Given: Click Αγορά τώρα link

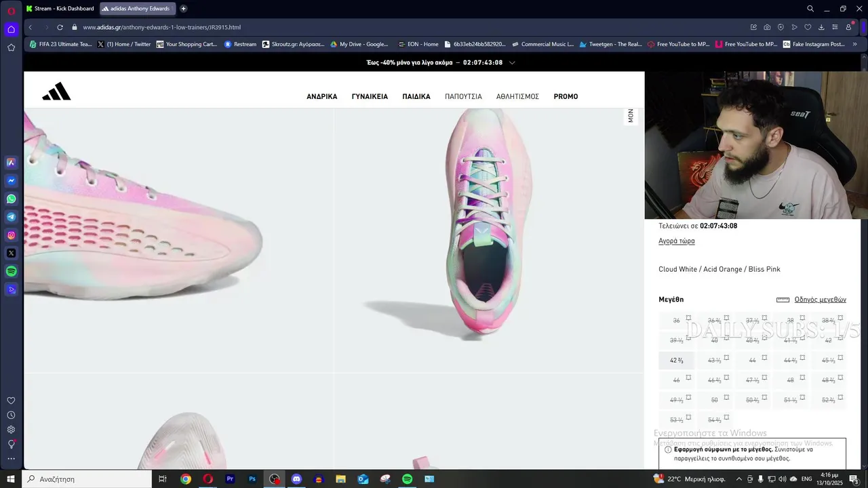Looking at the screenshot, I should pyautogui.click(x=676, y=241).
